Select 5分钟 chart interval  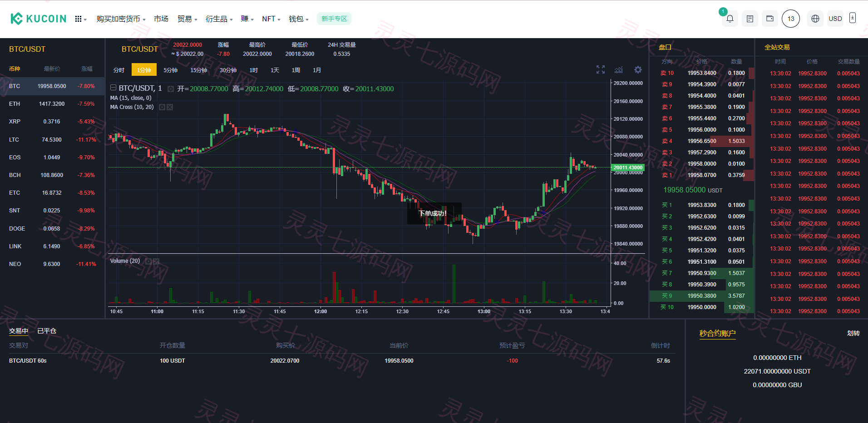pyautogui.click(x=171, y=70)
